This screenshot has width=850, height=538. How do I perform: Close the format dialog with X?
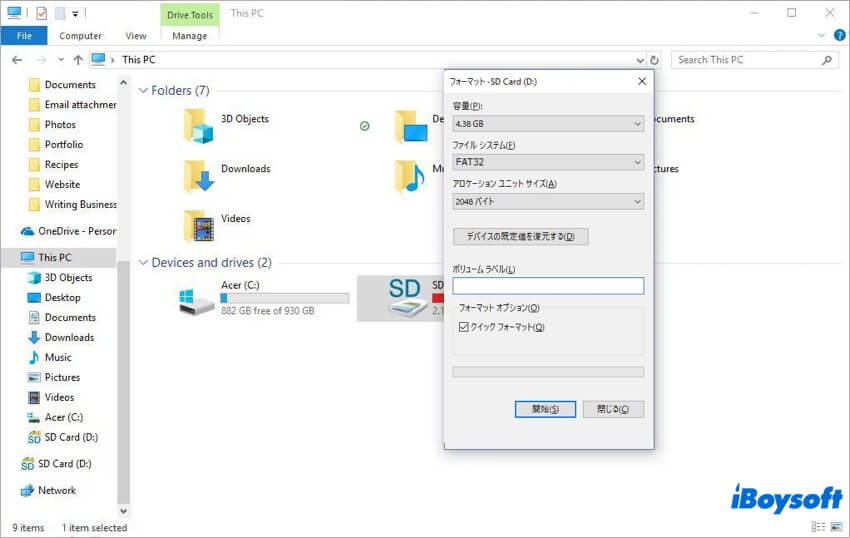pos(642,81)
